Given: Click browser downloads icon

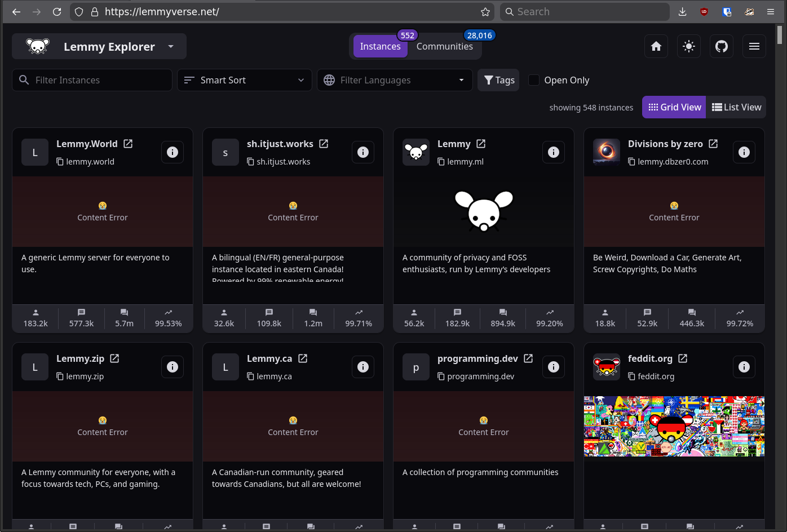Looking at the screenshot, I should click(682, 12).
